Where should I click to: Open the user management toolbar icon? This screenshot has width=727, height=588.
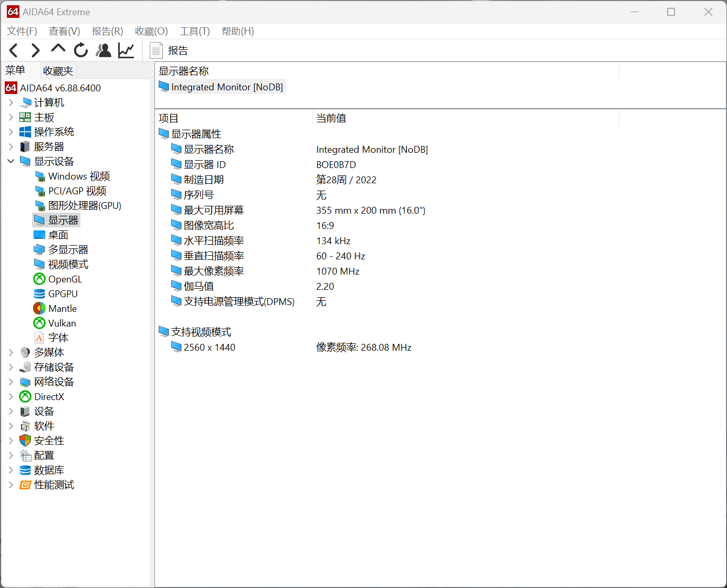103,50
